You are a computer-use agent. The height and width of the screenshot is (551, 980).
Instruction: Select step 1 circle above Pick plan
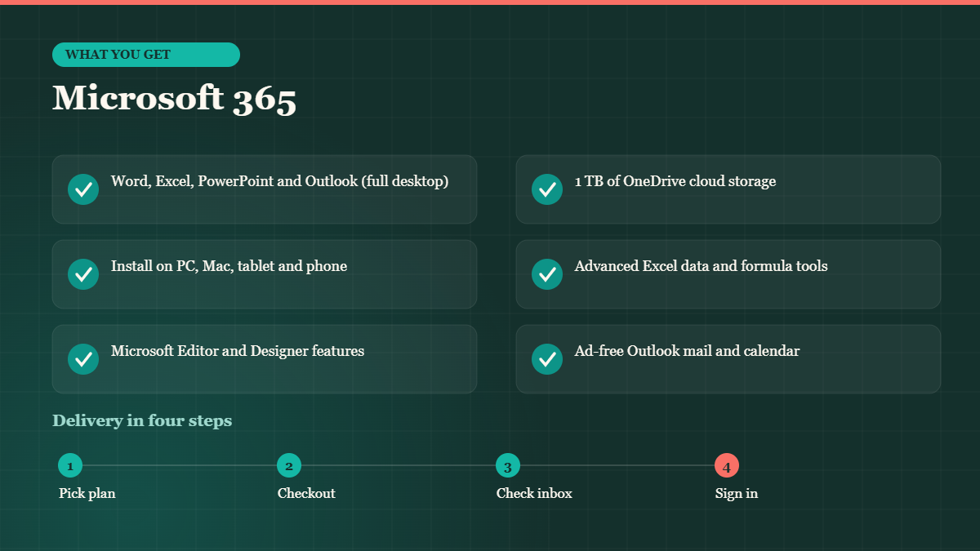70,466
